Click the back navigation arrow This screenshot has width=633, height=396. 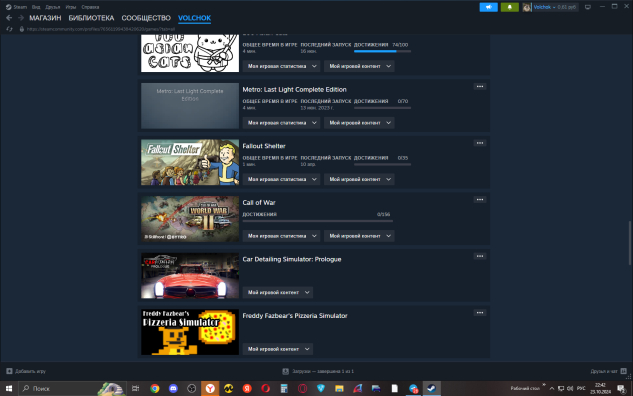coord(9,18)
